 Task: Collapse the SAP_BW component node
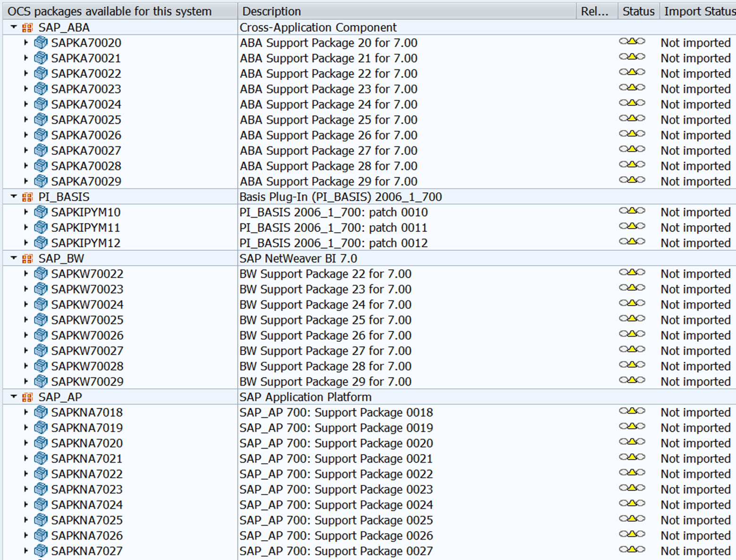click(x=14, y=258)
